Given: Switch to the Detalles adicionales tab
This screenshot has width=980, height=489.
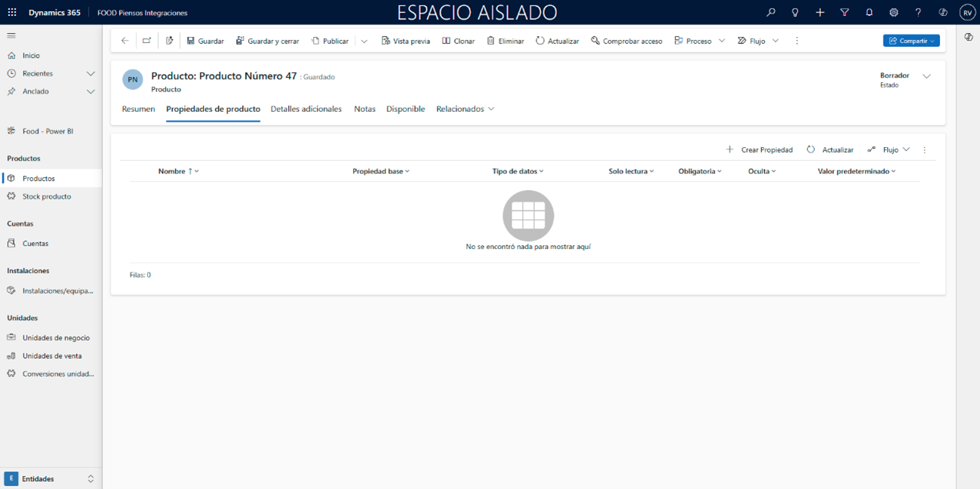Looking at the screenshot, I should (x=306, y=109).
